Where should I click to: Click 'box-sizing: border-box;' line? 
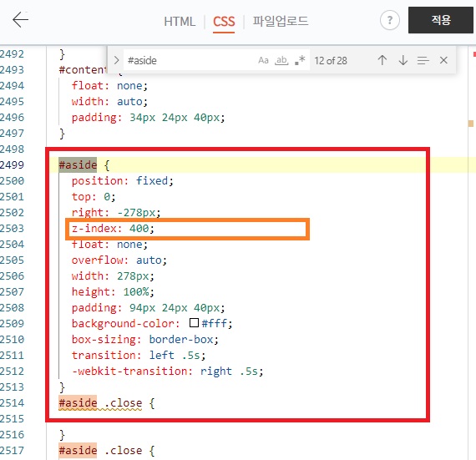pos(144,339)
